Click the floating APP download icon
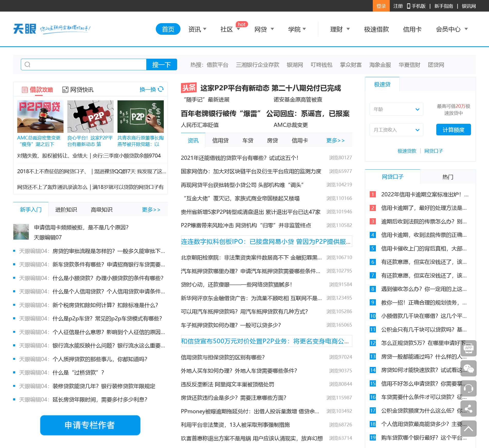This screenshot has height=448, width=489. click(468, 348)
